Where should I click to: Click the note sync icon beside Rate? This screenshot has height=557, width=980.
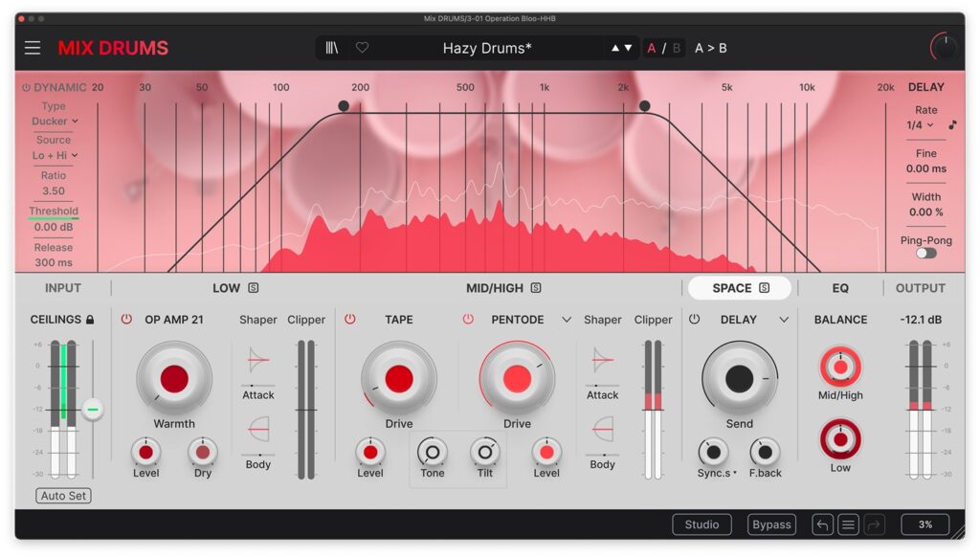coord(952,125)
